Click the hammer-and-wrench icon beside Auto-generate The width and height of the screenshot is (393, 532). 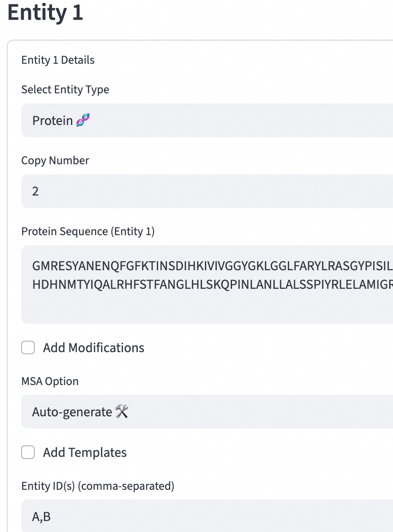tap(122, 412)
